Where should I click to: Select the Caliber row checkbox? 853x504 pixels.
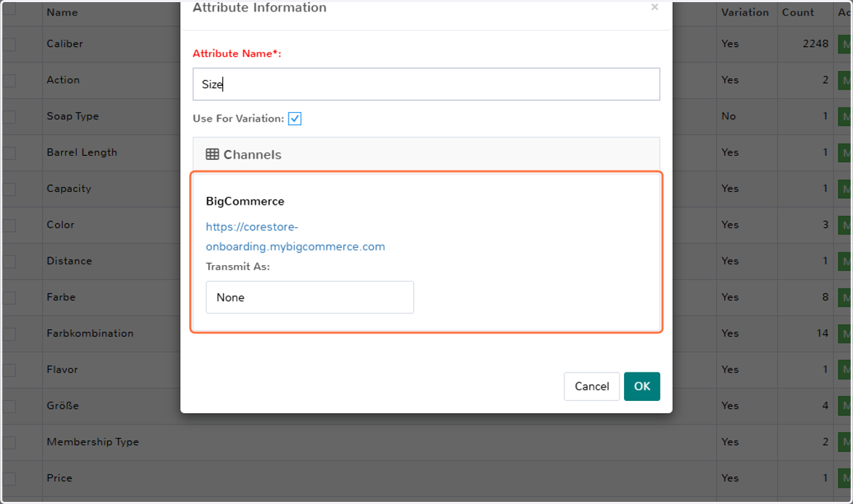click(9, 44)
